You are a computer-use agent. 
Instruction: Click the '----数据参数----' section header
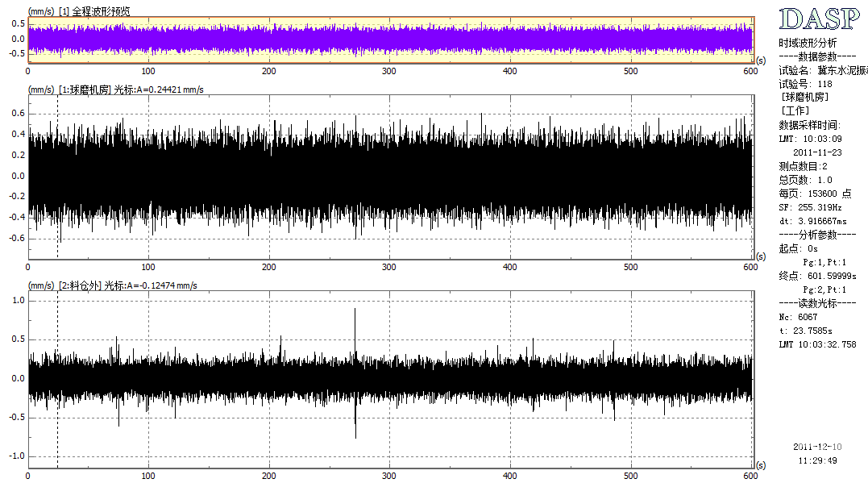click(817, 56)
